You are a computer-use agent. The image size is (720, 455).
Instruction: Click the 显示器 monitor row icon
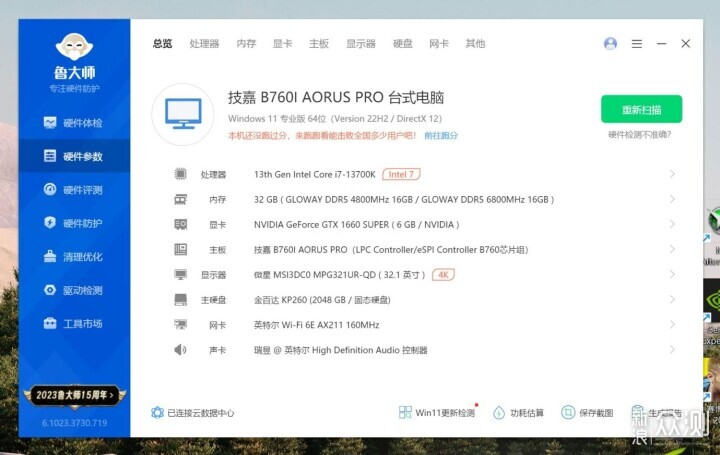pyautogui.click(x=180, y=275)
